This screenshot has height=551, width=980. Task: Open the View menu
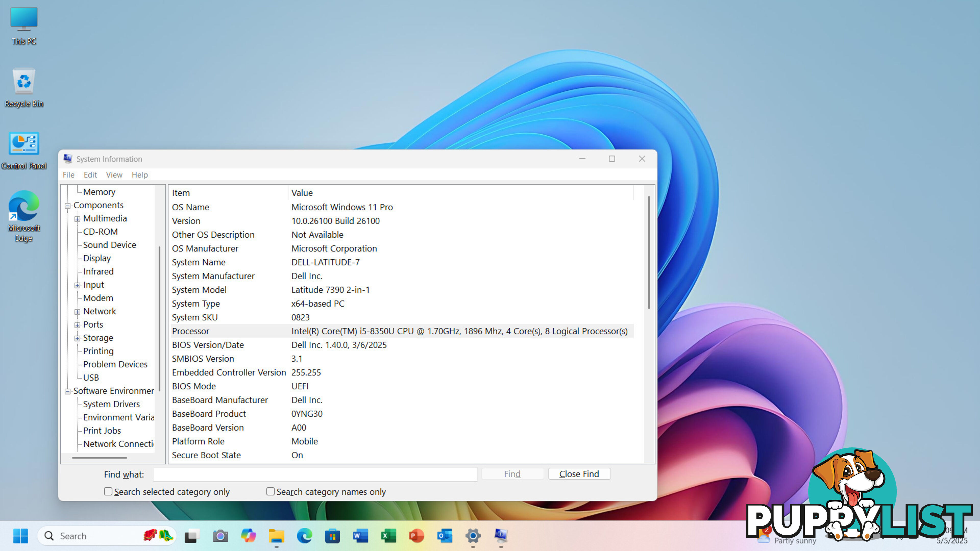(114, 174)
